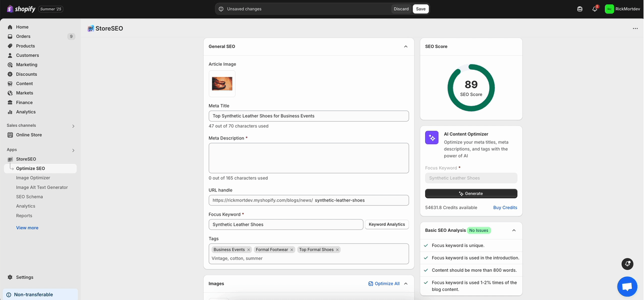This screenshot has height=300, width=644.
Task: Collapse the Images panel
Action: tap(406, 284)
